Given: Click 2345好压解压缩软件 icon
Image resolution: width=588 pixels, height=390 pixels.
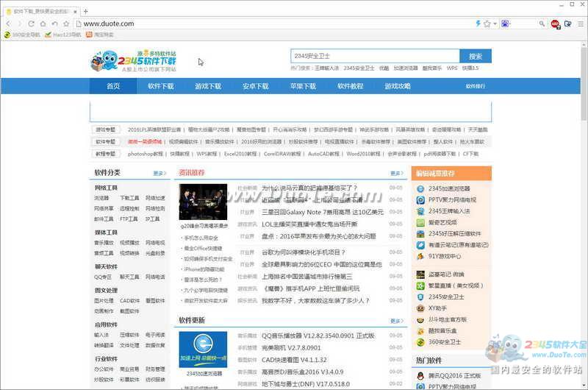Looking at the screenshot, I should (x=420, y=234).
